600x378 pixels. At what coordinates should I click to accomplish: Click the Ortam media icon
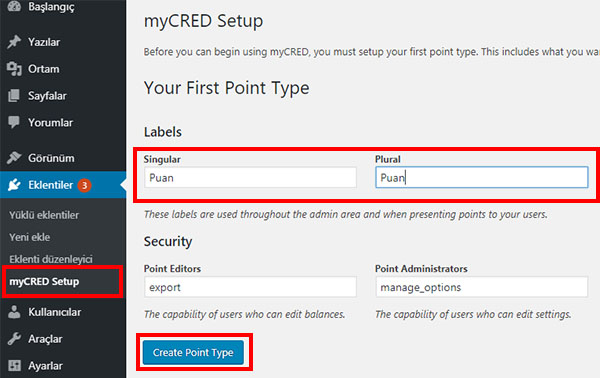click(x=14, y=69)
